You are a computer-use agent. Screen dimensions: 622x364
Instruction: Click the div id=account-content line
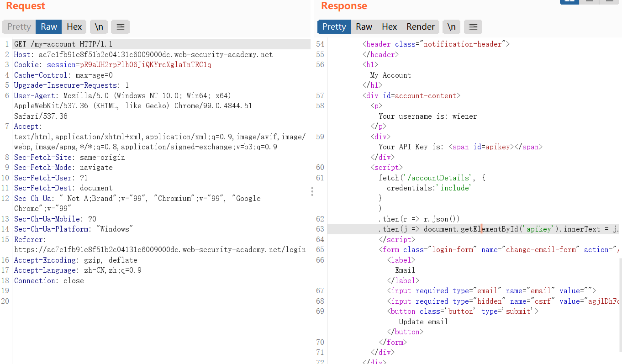[411, 96]
